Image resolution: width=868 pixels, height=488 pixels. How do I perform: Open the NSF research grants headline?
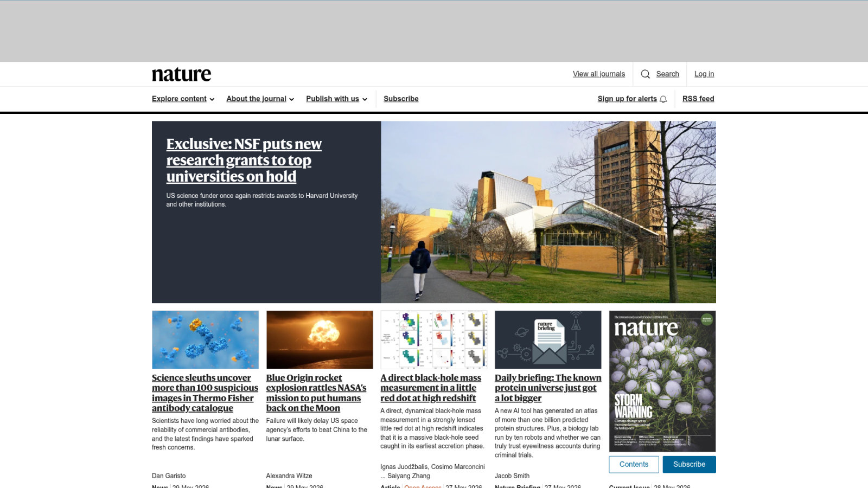click(x=244, y=160)
